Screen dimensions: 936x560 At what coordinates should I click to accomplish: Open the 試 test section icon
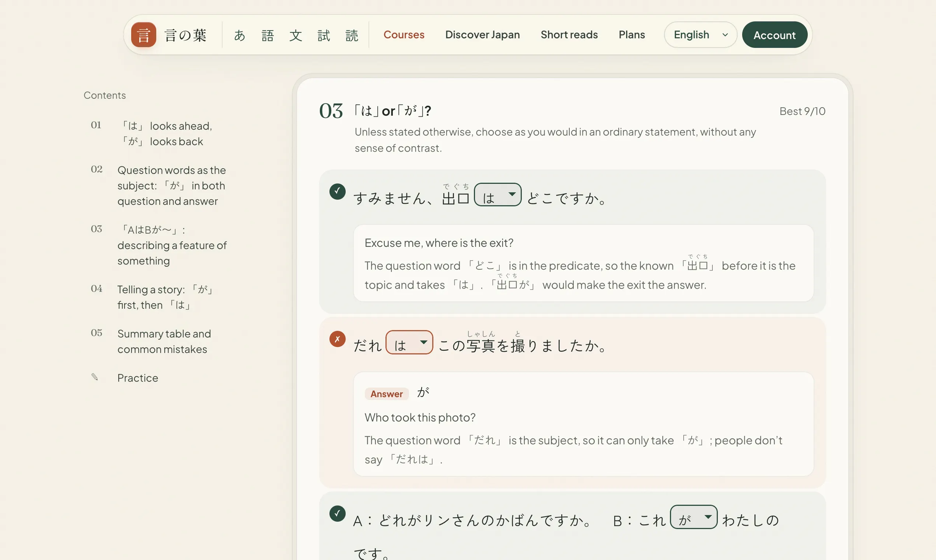[x=324, y=35]
